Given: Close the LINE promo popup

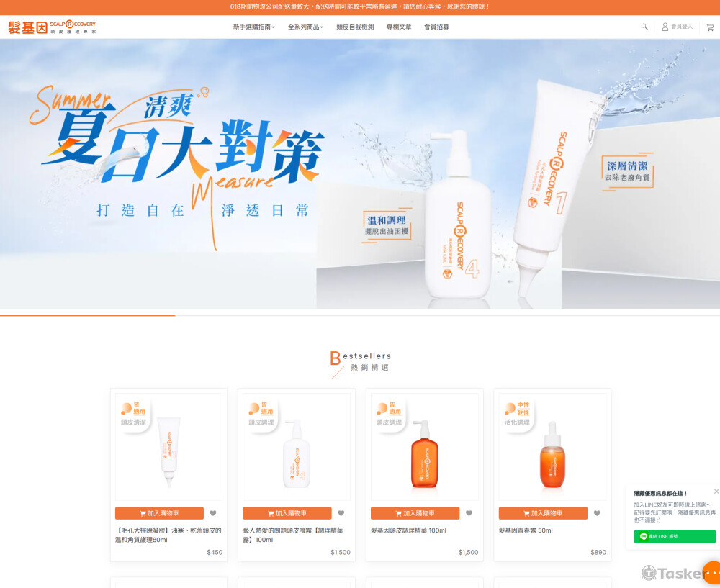Looking at the screenshot, I should (716, 491).
